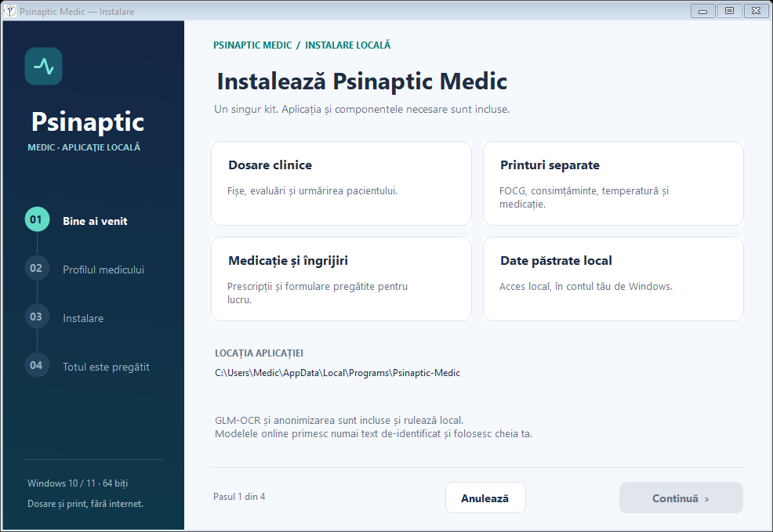This screenshot has width=773, height=532.
Task: Click the chevron arrow on Continuă
Action: click(x=706, y=499)
